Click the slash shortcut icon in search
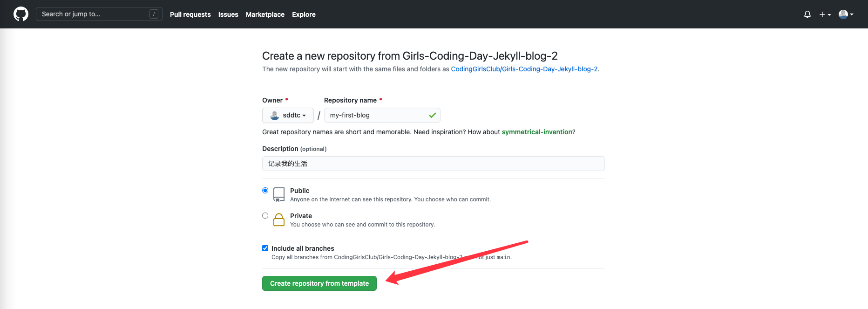The width and height of the screenshot is (868, 309). [154, 14]
